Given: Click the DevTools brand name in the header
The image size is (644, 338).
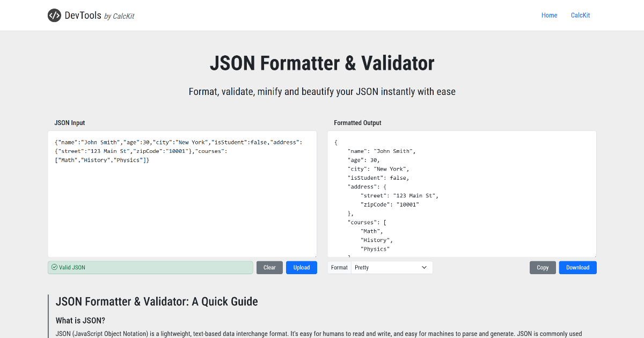Looking at the screenshot, I should pos(80,15).
